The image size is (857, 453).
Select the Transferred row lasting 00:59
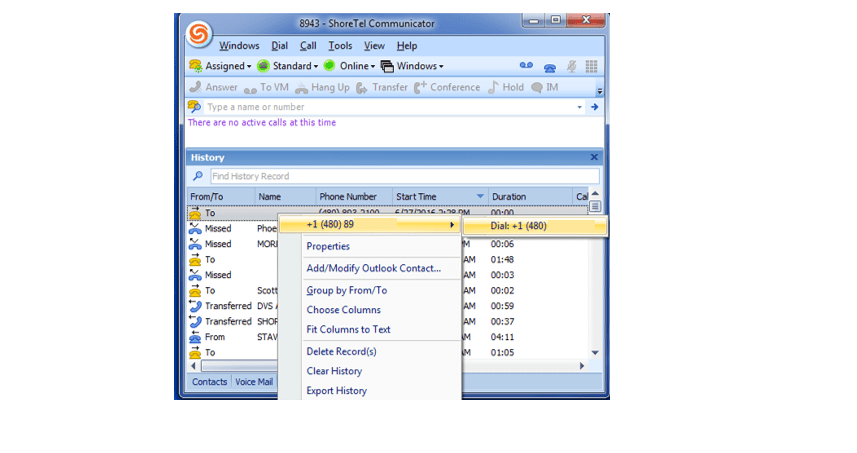pos(388,306)
